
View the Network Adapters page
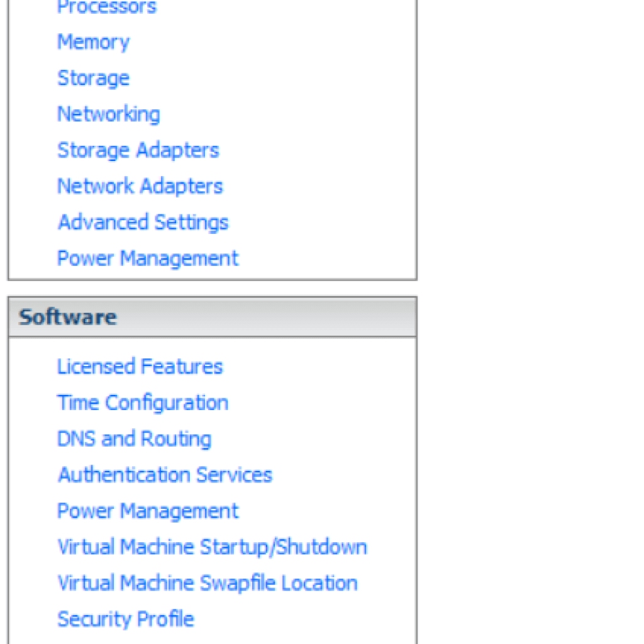tap(140, 186)
